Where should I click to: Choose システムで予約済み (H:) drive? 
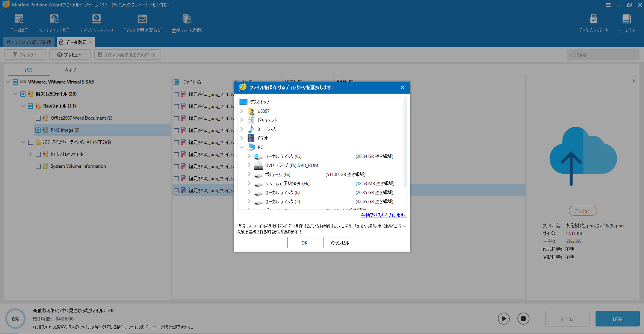click(287, 184)
